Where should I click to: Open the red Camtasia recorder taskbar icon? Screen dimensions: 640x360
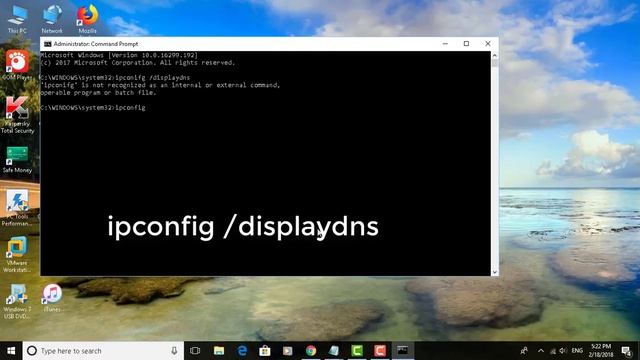pos(380,351)
